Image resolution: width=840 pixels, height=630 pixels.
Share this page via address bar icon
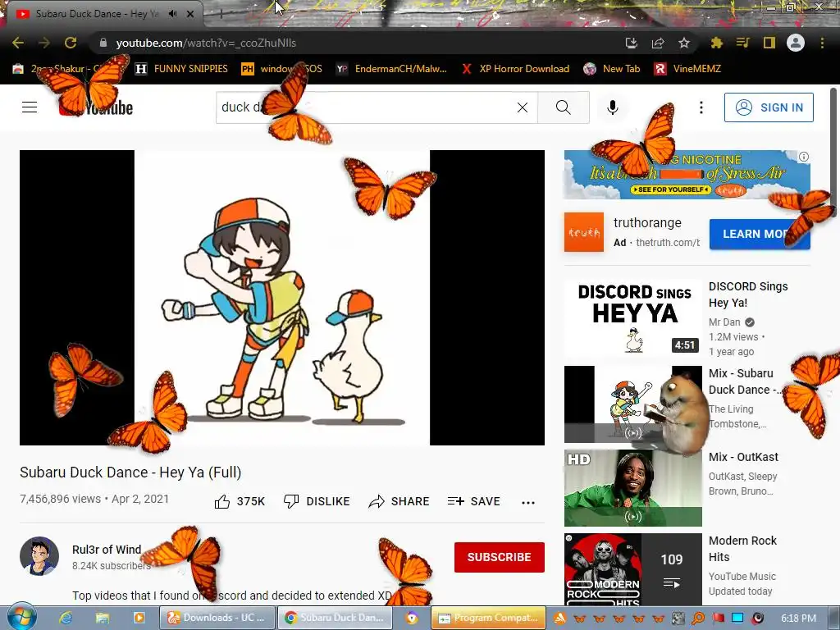pyautogui.click(x=658, y=43)
